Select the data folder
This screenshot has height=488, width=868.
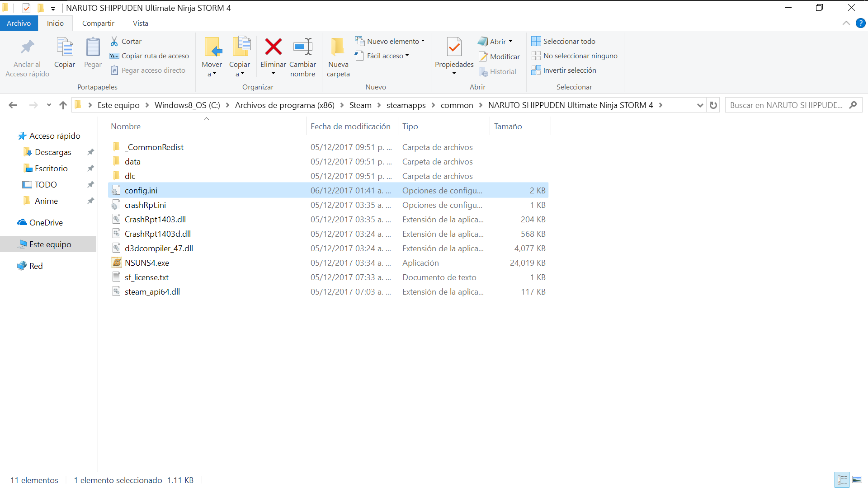[328, 162]
